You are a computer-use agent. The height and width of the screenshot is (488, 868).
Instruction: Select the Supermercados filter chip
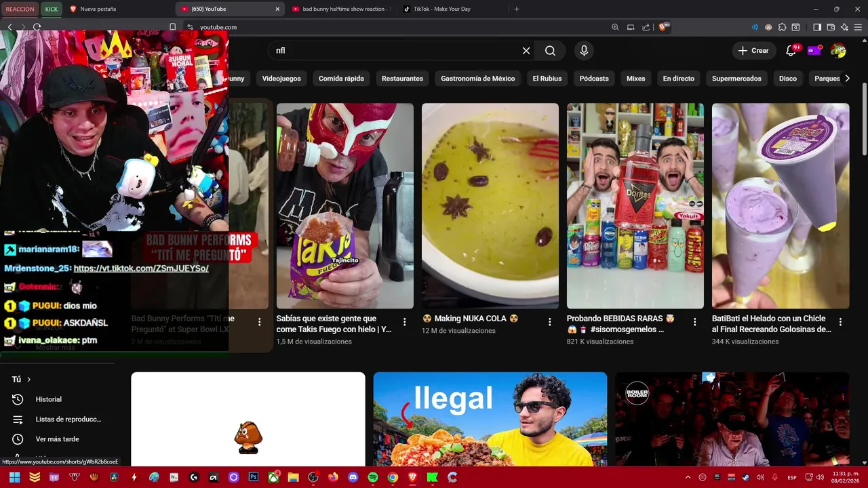click(737, 79)
